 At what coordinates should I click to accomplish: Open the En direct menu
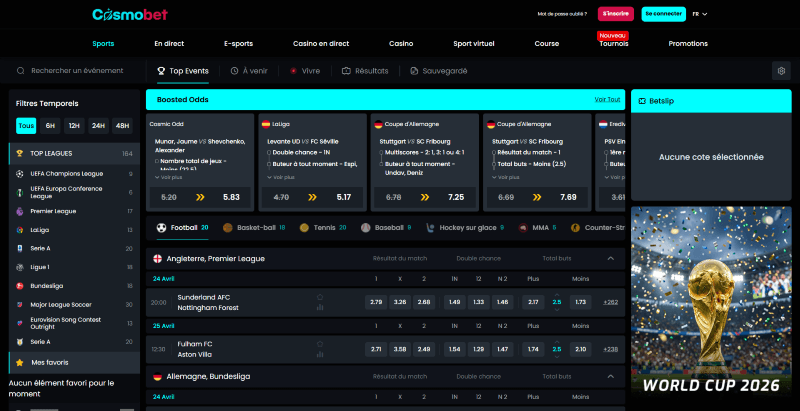(169, 44)
